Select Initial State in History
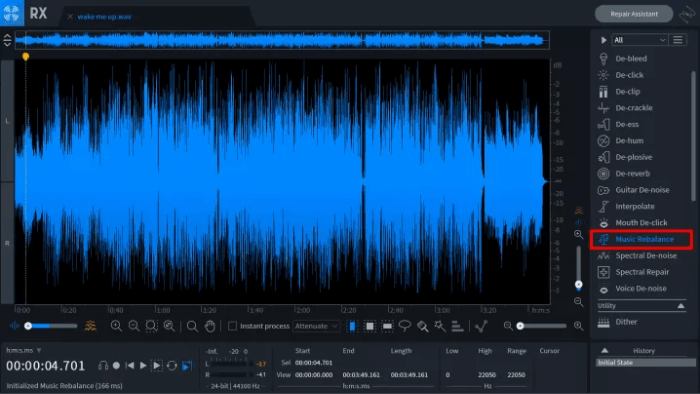The width and height of the screenshot is (700, 394). [646, 363]
